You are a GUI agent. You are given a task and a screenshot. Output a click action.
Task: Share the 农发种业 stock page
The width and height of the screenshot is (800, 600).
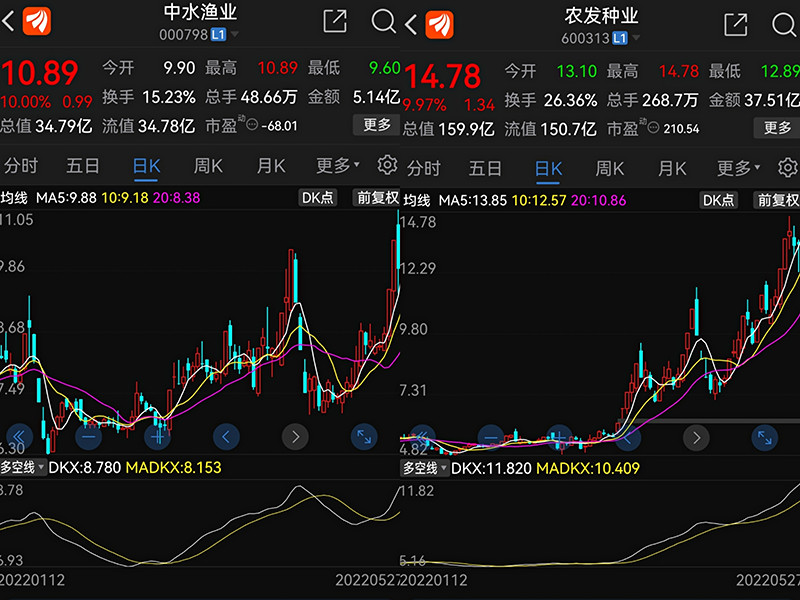(x=736, y=24)
